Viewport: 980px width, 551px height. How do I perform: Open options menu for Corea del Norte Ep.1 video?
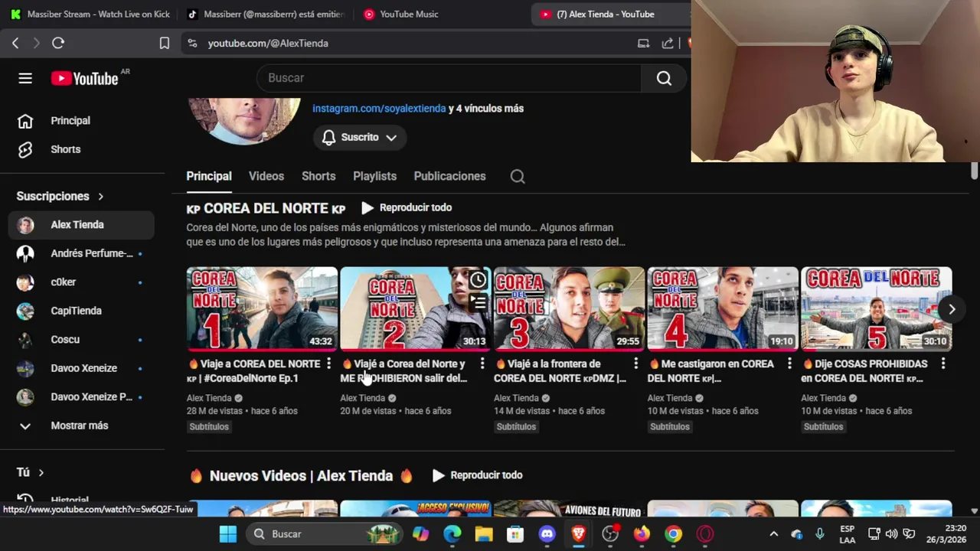tap(328, 364)
